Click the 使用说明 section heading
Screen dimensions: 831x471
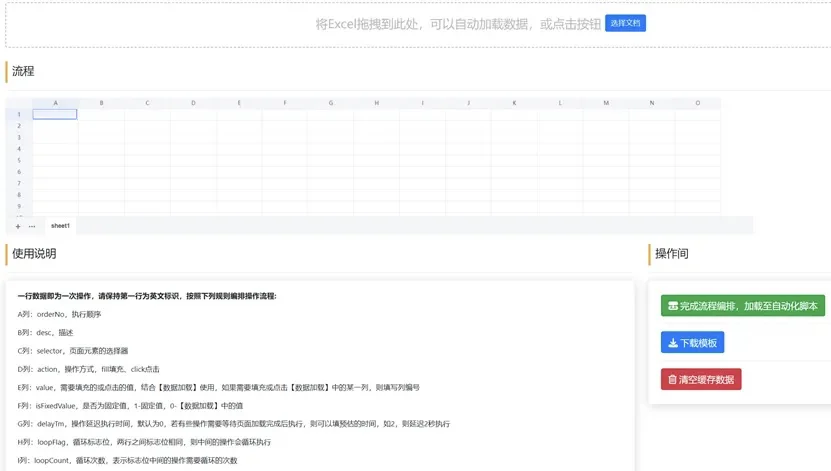point(34,253)
